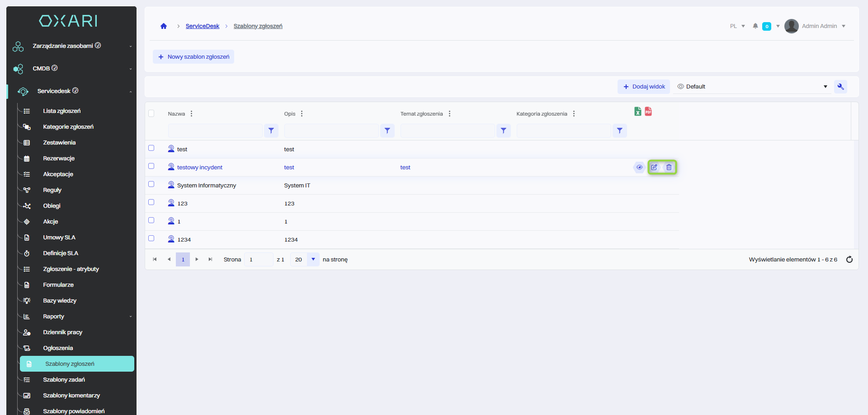
Task: Export table to PDF file
Action: tap(648, 112)
